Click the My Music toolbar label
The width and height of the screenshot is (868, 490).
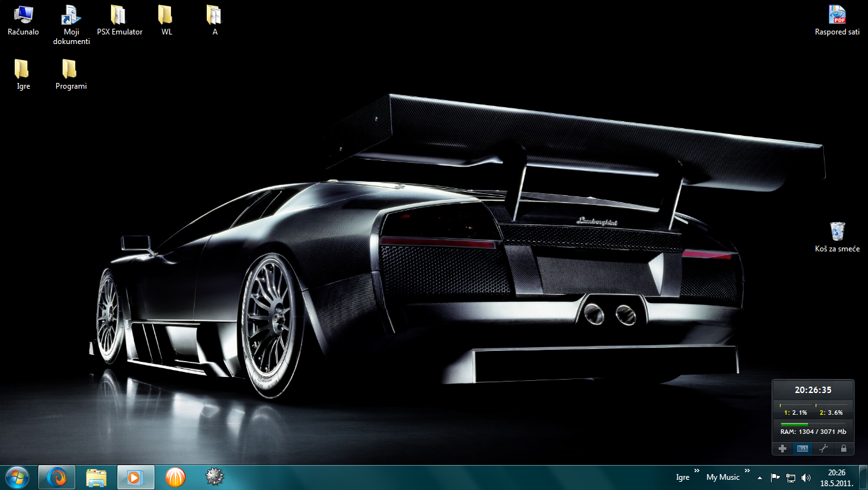click(x=723, y=477)
